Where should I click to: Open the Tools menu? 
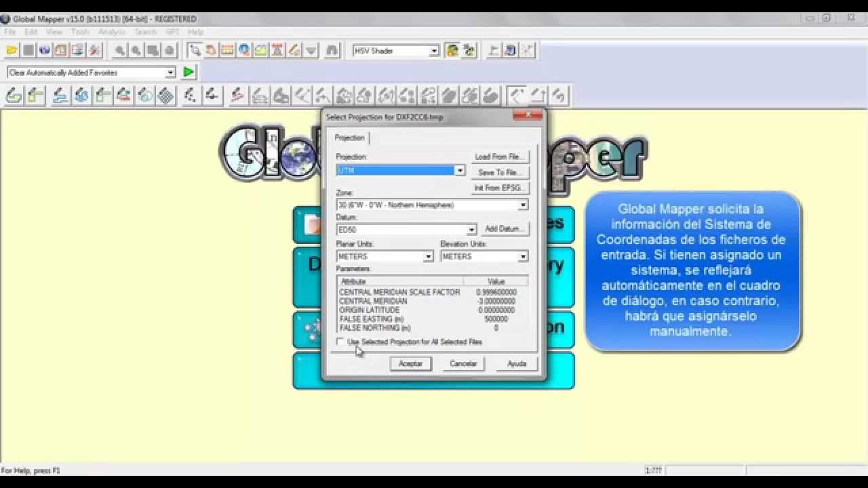click(x=80, y=32)
